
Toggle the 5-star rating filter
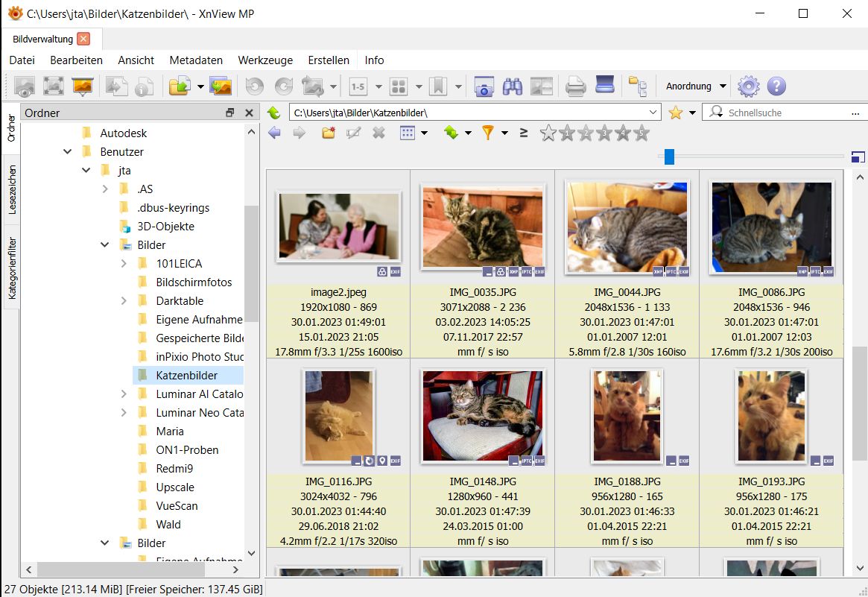pos(641,133)
